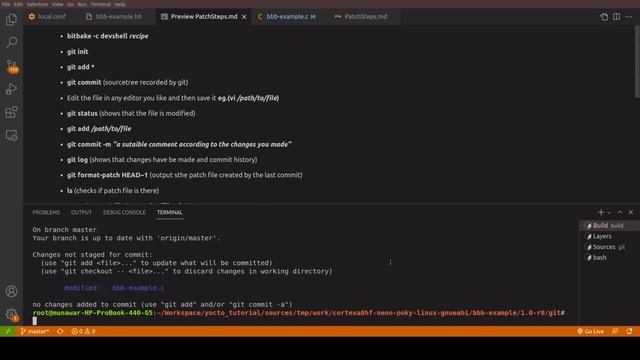Click the editor vertical scrollbar

[637, 61]
